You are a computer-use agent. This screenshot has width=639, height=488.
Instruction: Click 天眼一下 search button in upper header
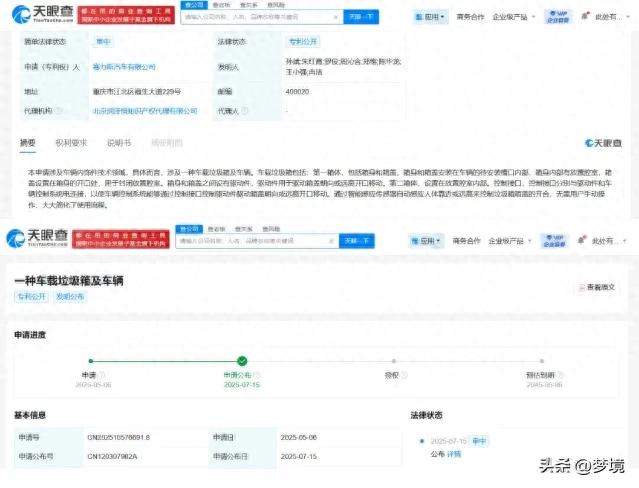pos(361,17)
